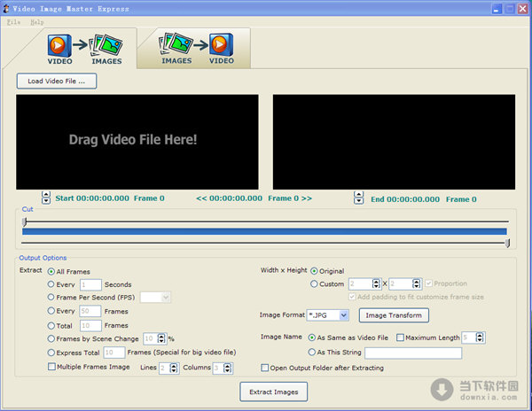The height and width of the screenshot is (411, 532).
Task: Open the Image Transform dialog
Action: pos(395,315)
